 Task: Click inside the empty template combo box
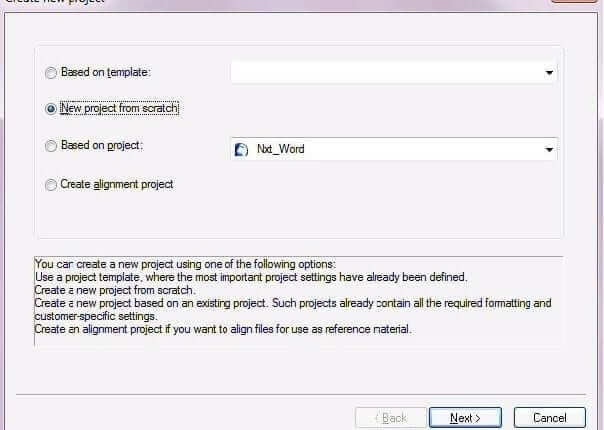click(394, 72)
